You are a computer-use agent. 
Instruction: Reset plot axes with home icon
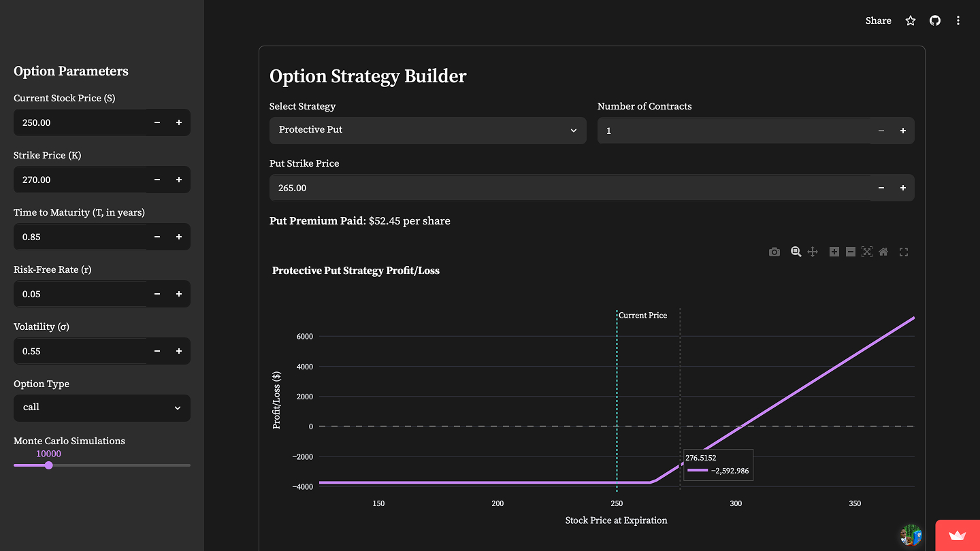[883, 252]
